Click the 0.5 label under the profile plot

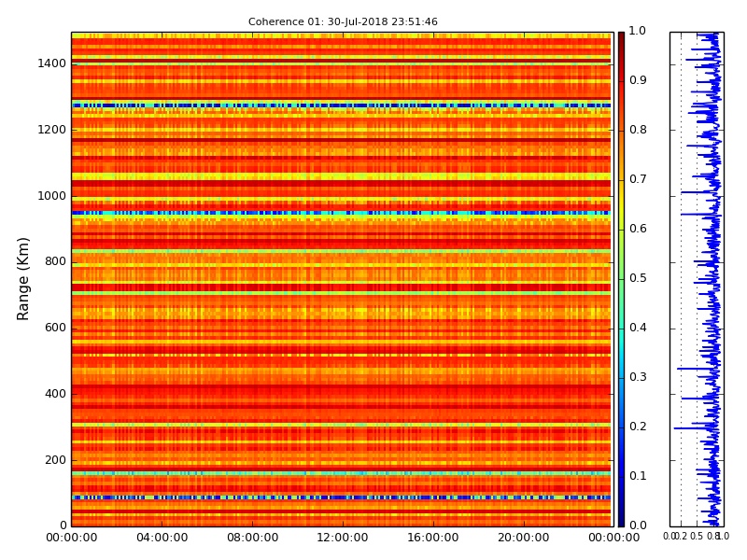tap(697, 536)
